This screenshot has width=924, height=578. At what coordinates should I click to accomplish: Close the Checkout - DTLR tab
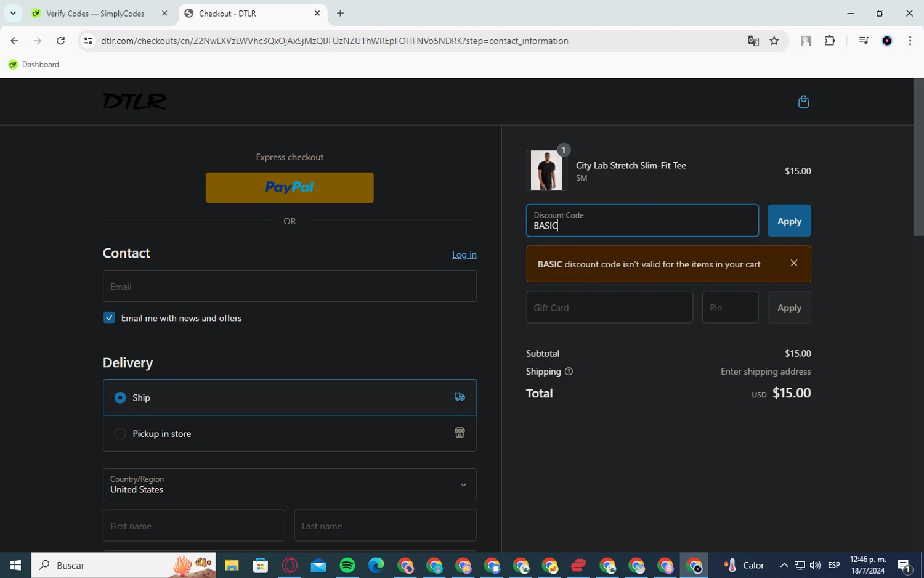(x=317, y=13)
